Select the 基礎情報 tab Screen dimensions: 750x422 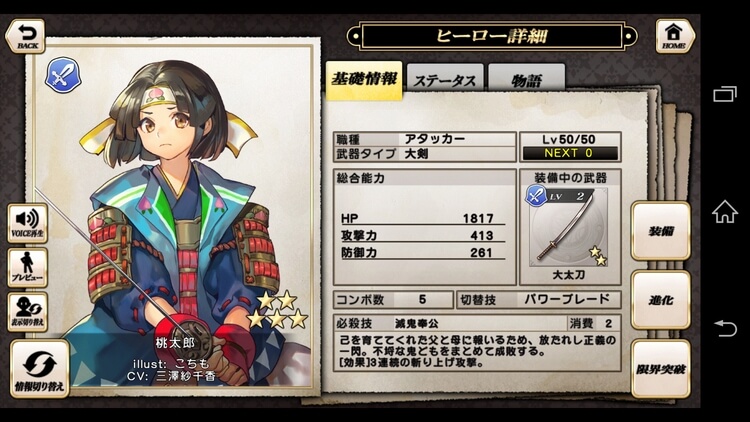[x=364, y=79]
